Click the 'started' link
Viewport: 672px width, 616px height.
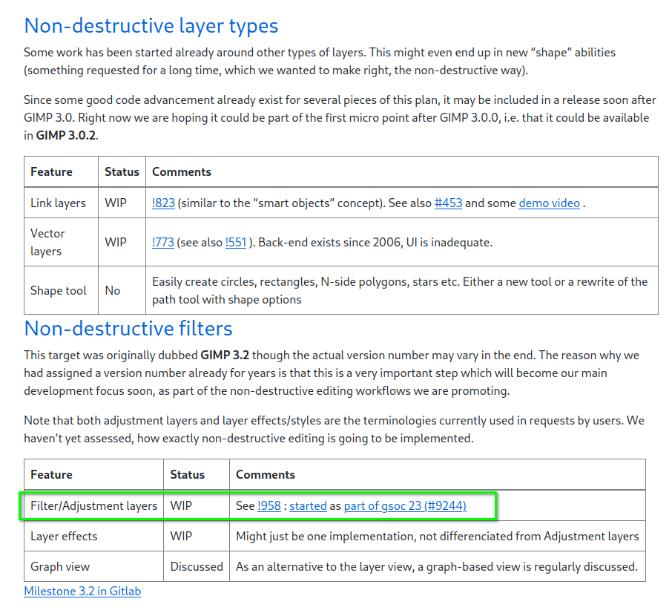click(308, 505)
